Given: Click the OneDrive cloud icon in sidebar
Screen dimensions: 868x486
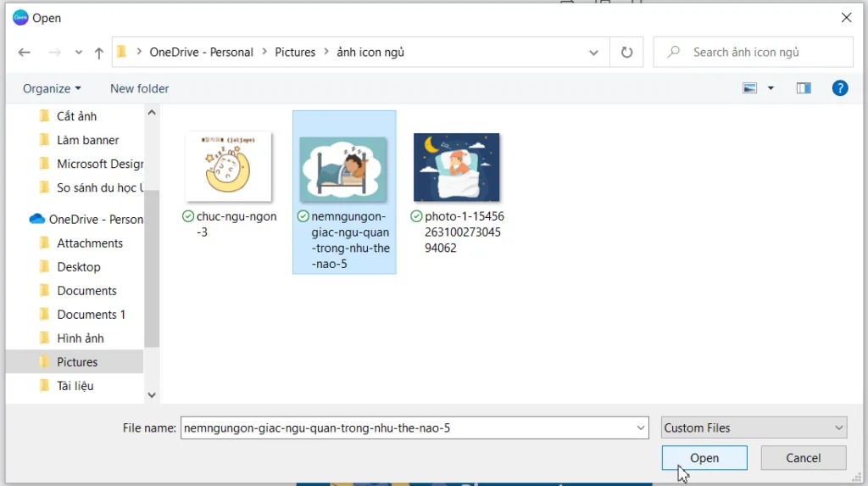Looking at the screenshot, I should pos(37,219).
